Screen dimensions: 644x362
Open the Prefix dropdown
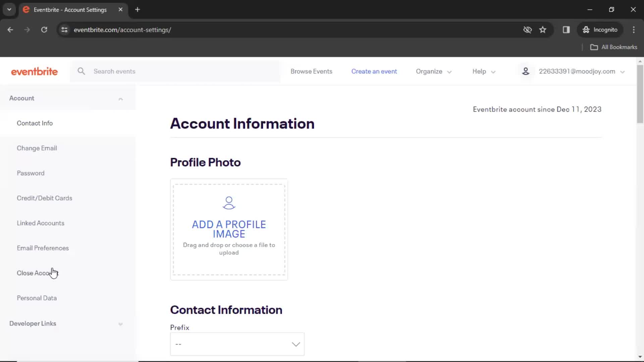[237, 344]
